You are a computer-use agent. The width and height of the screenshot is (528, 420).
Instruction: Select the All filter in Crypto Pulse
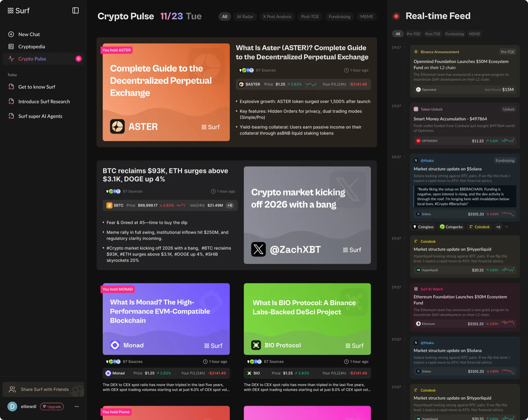pos(225,16)
